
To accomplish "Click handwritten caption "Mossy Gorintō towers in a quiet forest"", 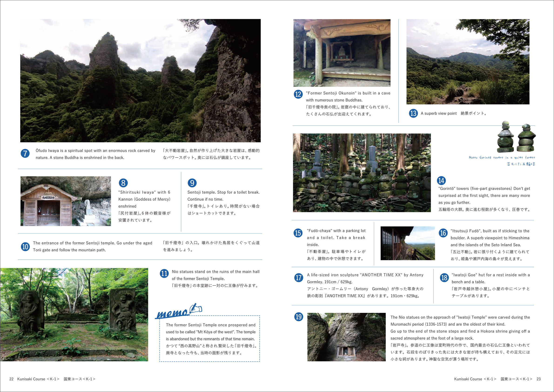I will coord(502,157).
